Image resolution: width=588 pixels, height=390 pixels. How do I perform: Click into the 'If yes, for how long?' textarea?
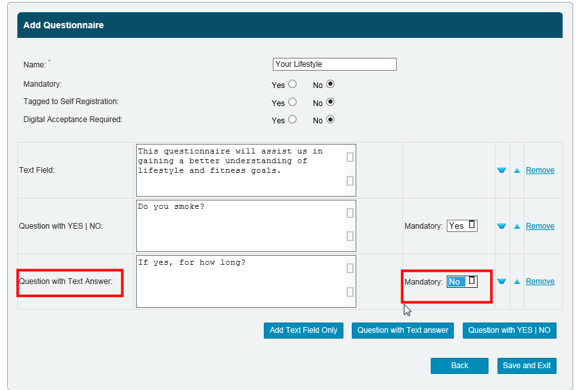241,281
